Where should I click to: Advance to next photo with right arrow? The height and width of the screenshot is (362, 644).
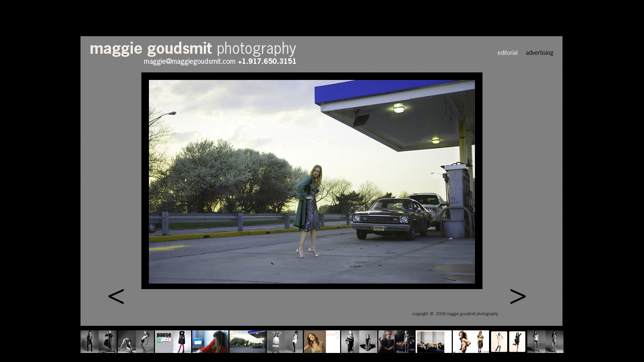tap(518, 297)
